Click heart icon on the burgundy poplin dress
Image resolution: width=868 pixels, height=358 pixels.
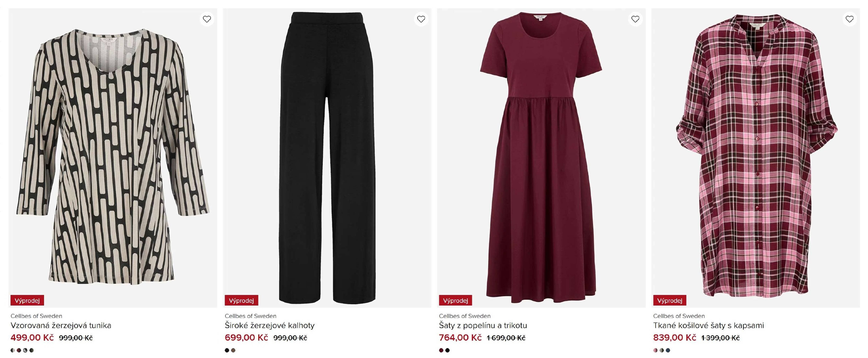(635, 19)
